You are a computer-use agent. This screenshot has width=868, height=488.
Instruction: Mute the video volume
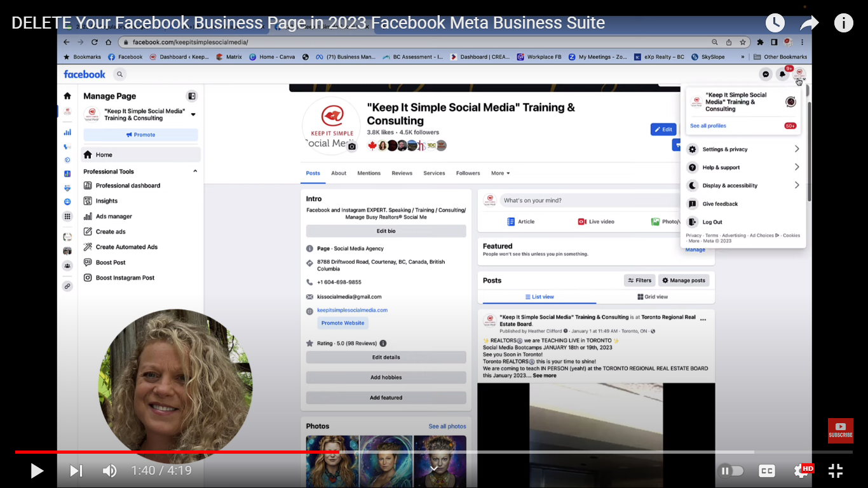click(109, 470)
